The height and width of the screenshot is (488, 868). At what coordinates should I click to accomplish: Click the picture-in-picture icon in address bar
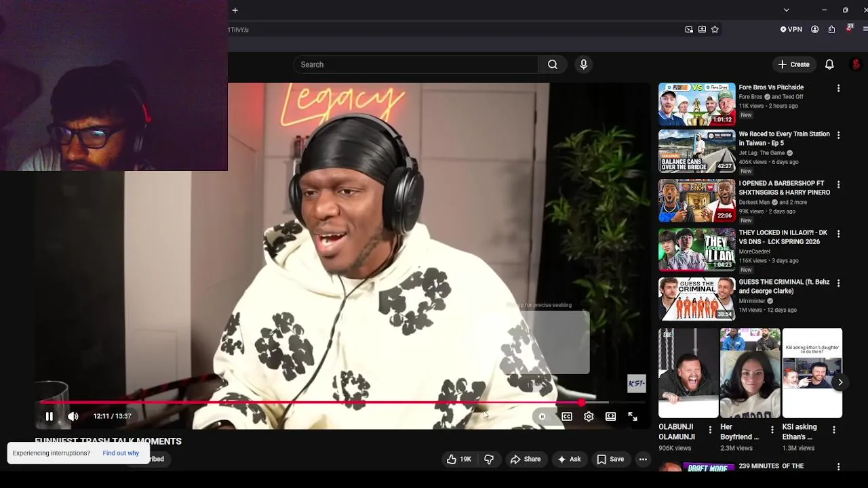coord(689,29)
